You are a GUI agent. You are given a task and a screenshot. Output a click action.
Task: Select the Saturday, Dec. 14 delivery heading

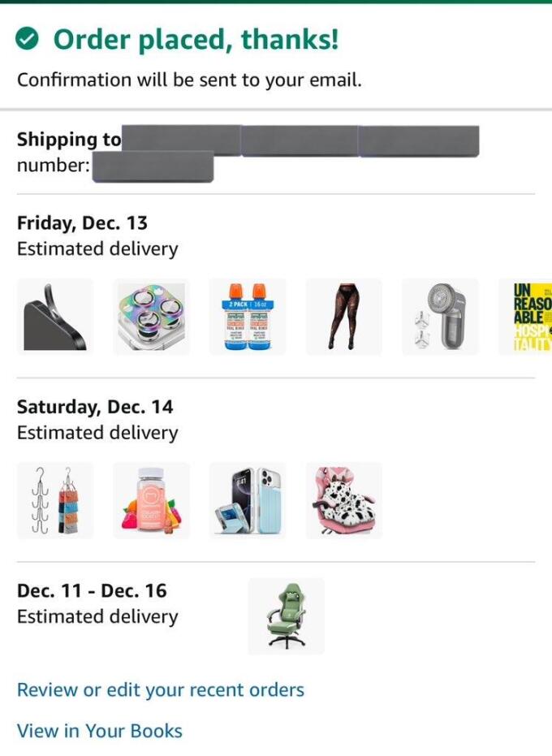point(95,407)
